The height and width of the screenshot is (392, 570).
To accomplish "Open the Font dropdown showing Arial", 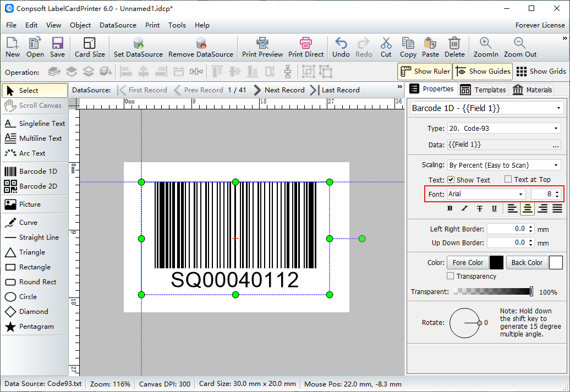I will tap(486, 194).
